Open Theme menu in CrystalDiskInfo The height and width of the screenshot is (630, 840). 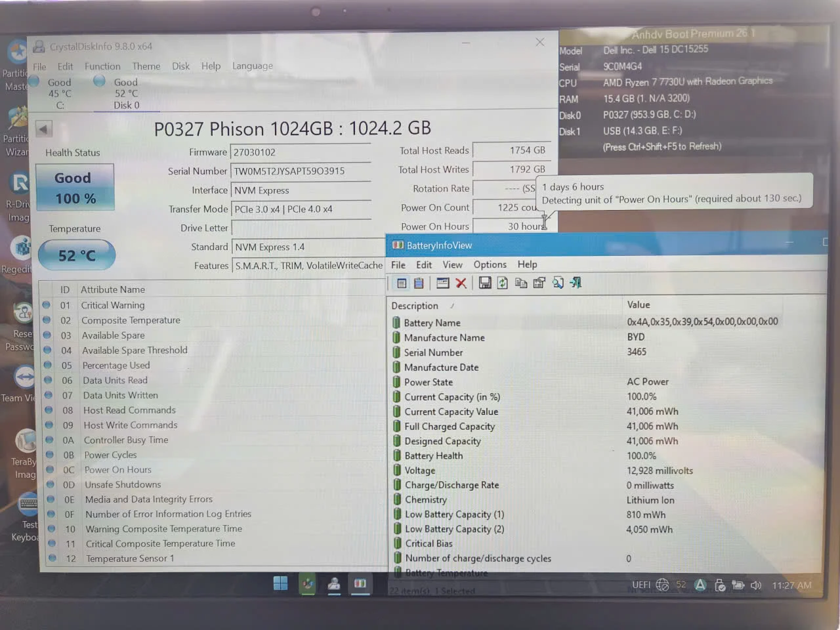pyautogui.click(x=146, y=66)
